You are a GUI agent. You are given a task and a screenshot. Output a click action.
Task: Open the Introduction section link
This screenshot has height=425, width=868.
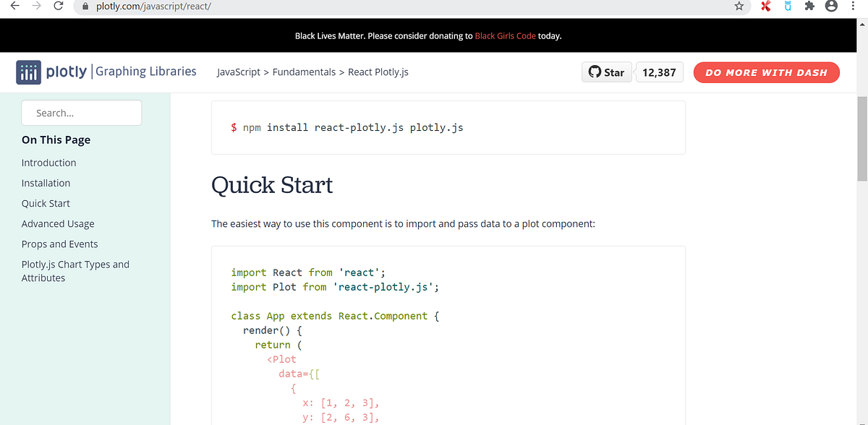48,163
